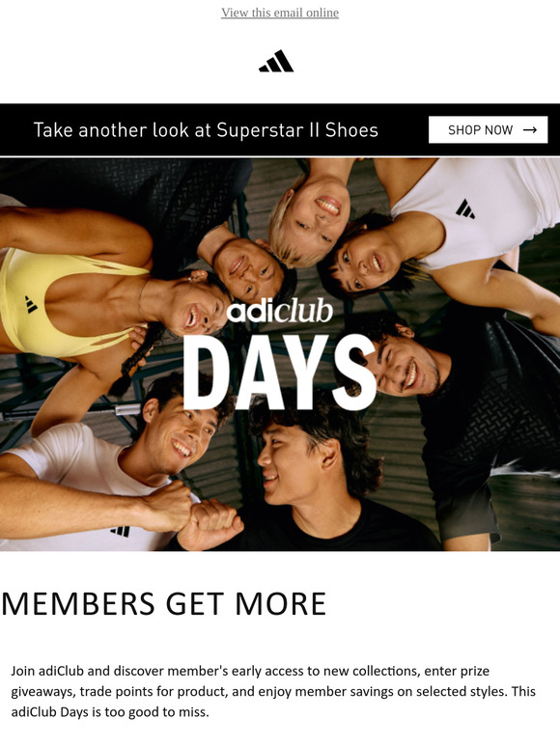
Task: Click the adiclub logo on hero image
Action: point(279,311)
